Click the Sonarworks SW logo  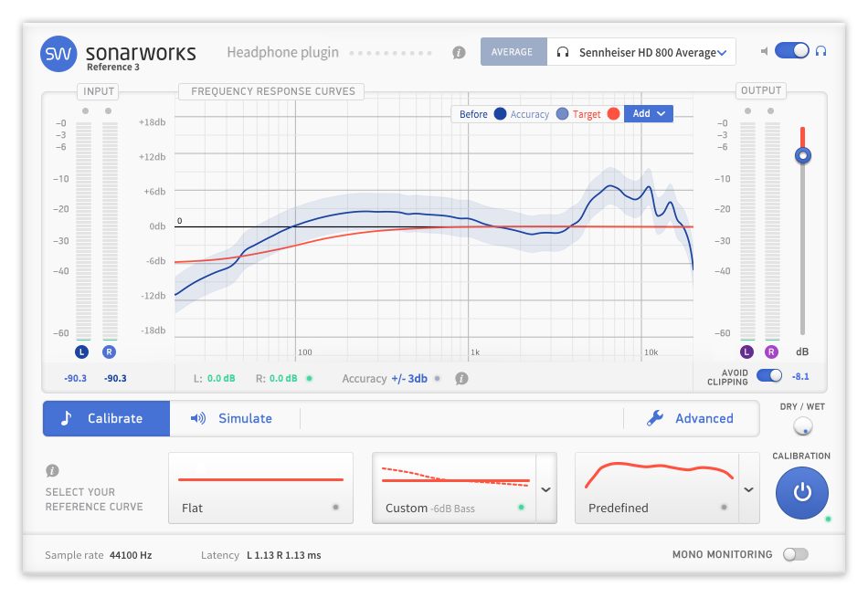[58, 54]
